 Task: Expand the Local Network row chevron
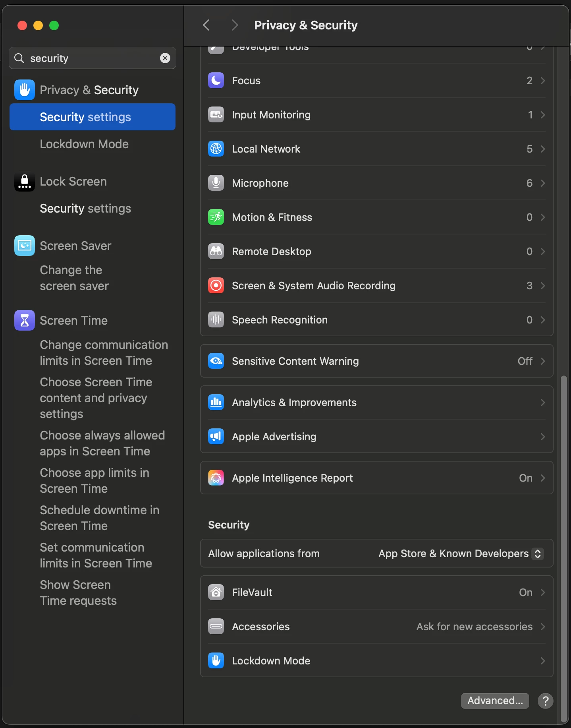point(543,149)
